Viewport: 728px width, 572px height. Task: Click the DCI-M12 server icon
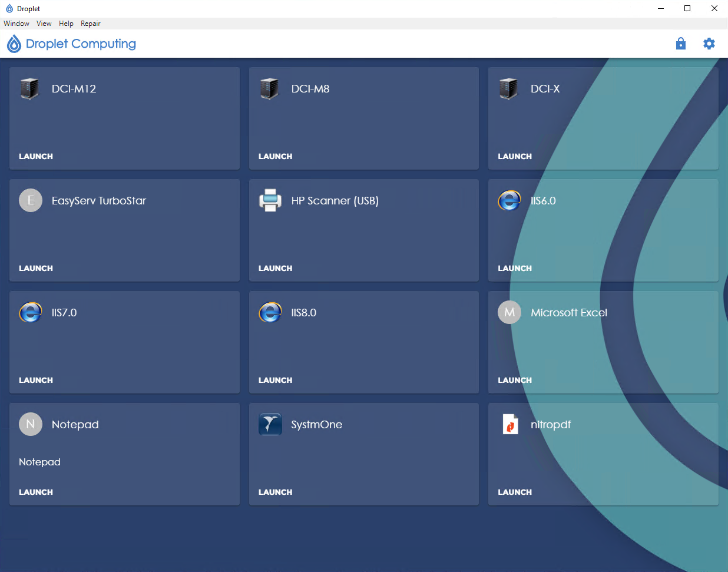point(30,89)
